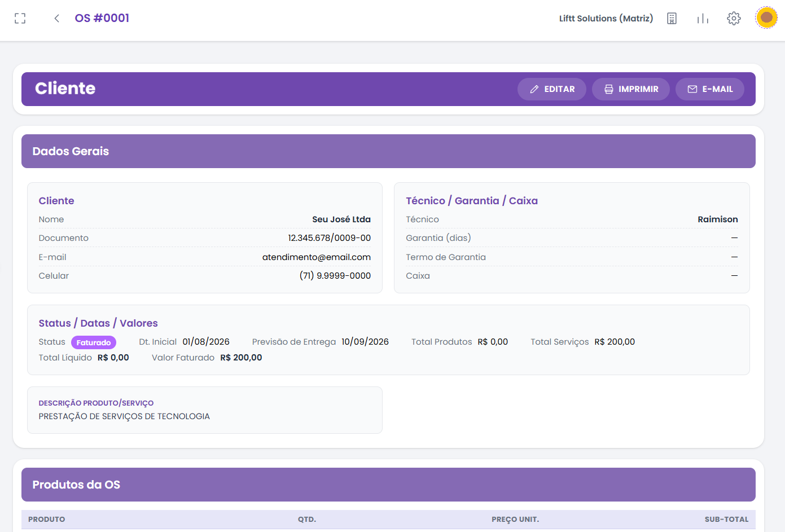The height and width of the screenshot is (532, 785).
Task: Go back using the left chevron
Action: point(56,19)
